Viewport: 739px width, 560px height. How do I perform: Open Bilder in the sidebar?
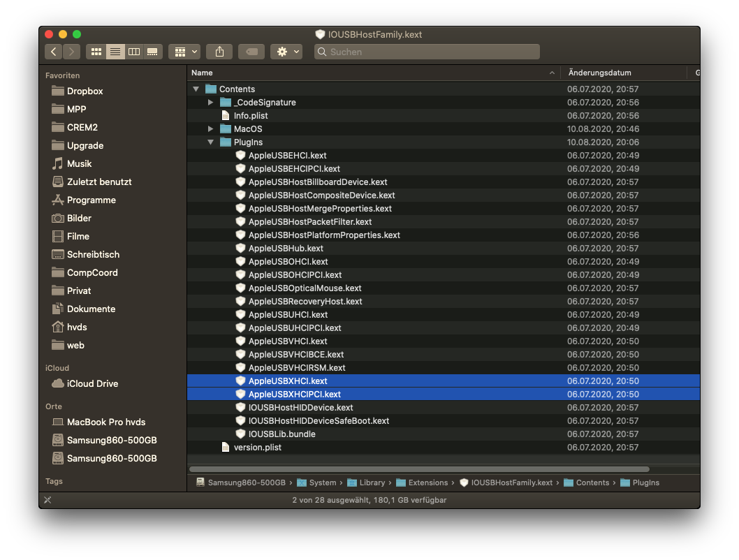click(79, 218)
